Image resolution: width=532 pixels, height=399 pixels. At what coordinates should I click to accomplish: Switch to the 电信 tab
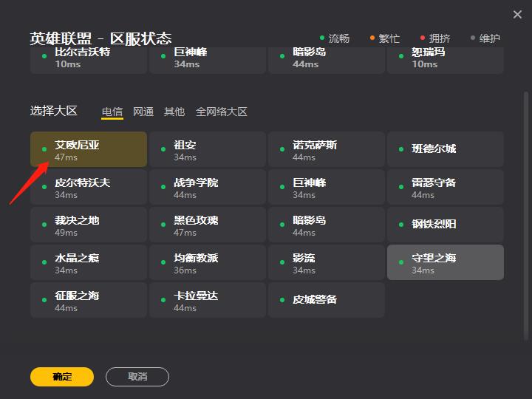tap(112, 112)
